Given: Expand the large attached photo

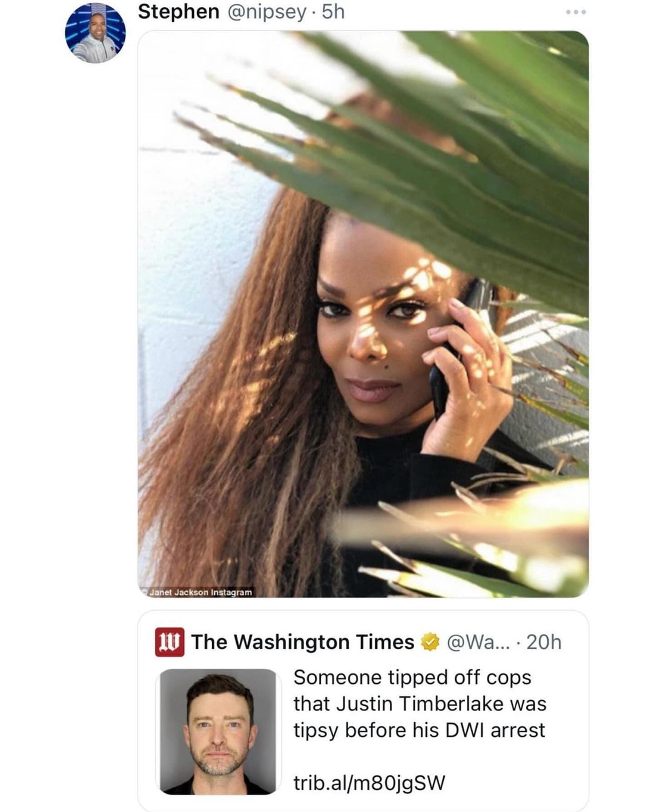Looking at the screenshot, I should pyautogui.click(x=363, y=314).
